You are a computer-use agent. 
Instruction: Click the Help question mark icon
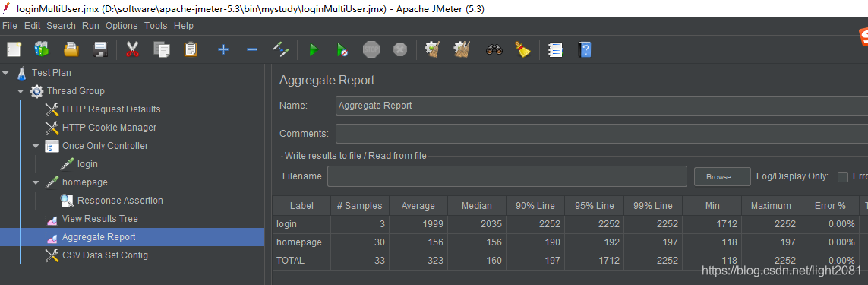point(585,50)
